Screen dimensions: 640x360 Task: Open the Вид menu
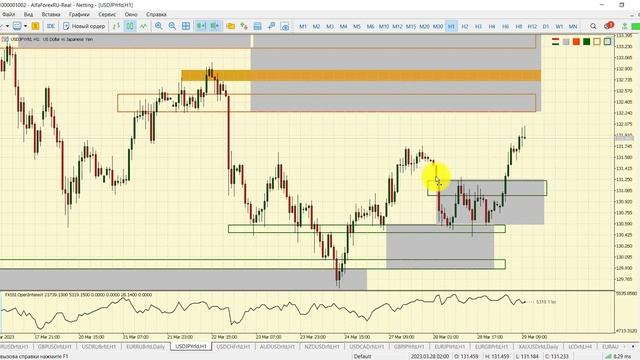[28, 14]
